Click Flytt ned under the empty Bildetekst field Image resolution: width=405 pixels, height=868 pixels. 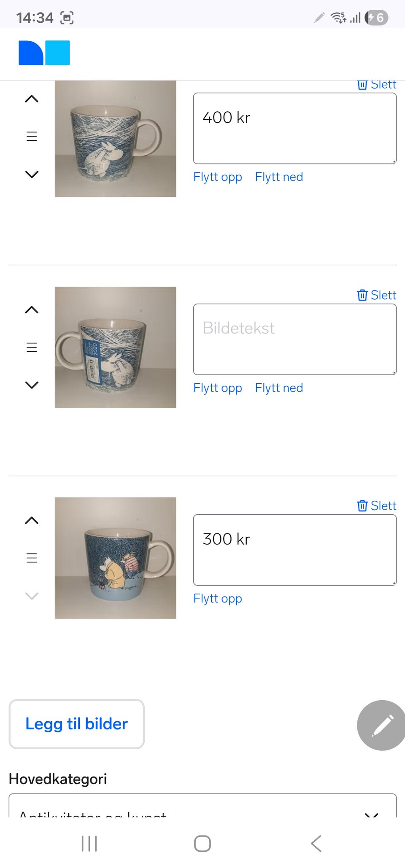(x=279, y=388)
